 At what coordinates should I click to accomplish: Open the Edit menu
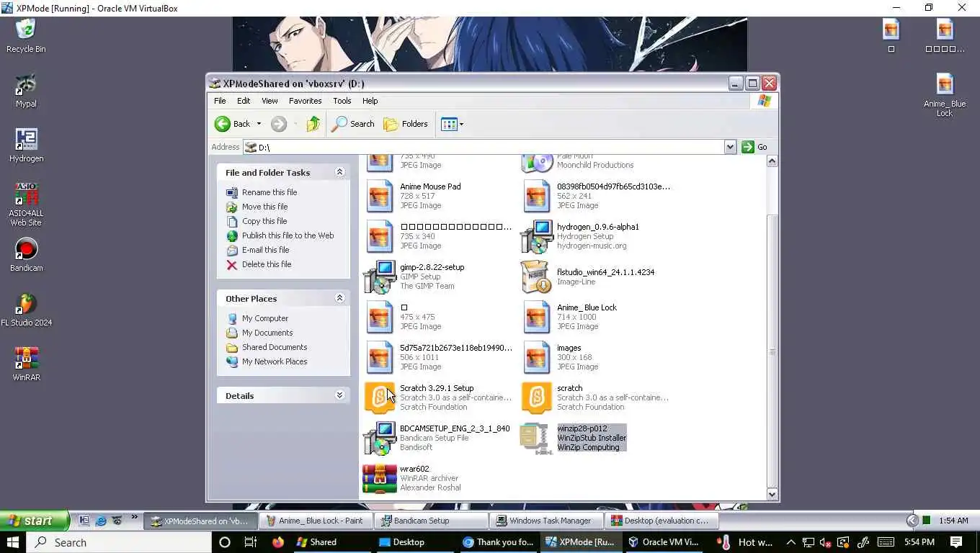pyautogui.click(x=244, y=101)
